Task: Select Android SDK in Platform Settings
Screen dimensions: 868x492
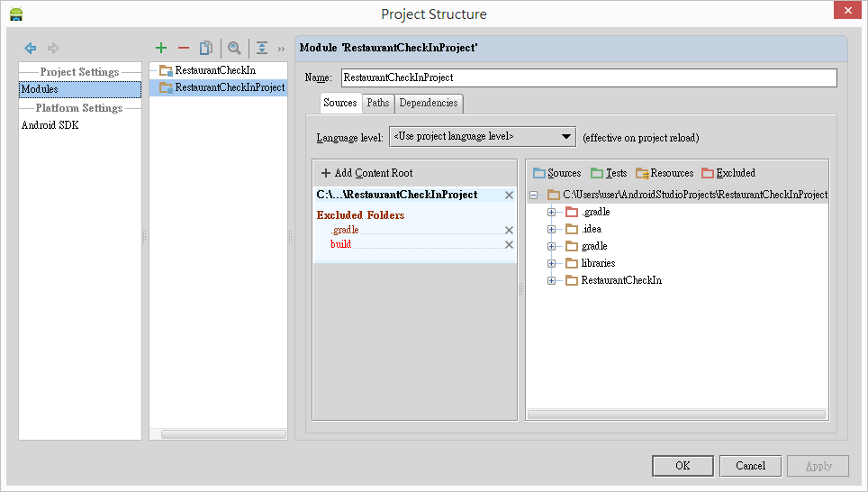Action: tap(50, 125)
